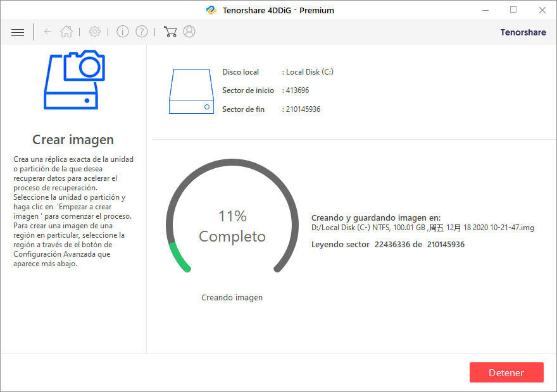Open settings gear icon
The image size is (557, 392).
click(94, 32)
